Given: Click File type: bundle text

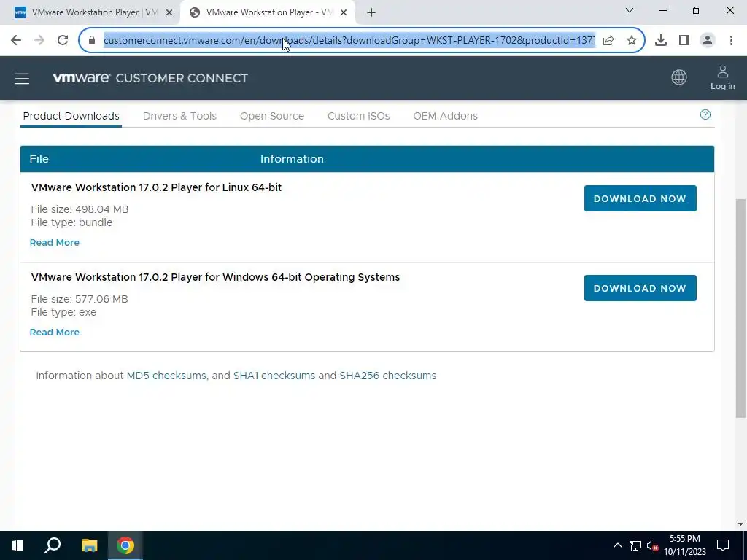Looking at the screenshot, I should tap(71, 222).
